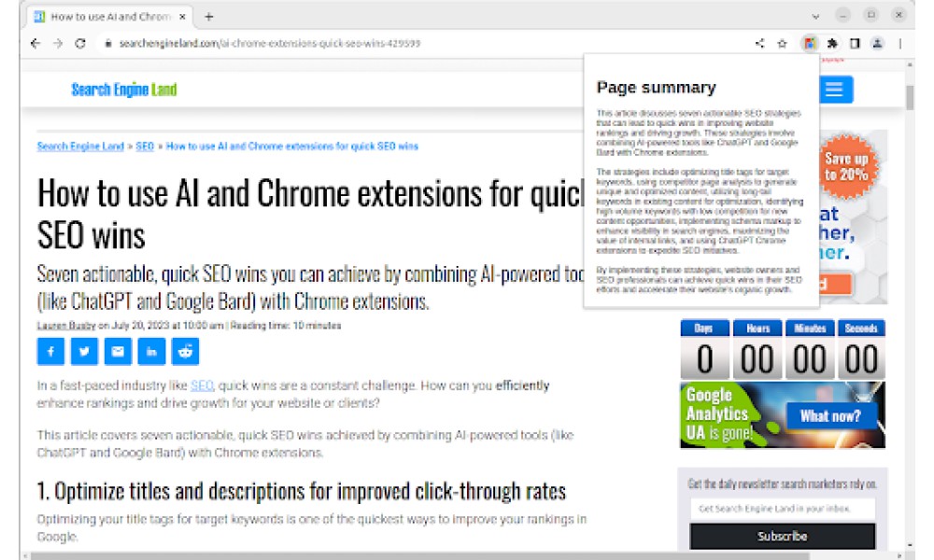Viewport: 934px width, 560px height.
Task: Click the vertical scrollbar thumb
Action: [910, 98]
